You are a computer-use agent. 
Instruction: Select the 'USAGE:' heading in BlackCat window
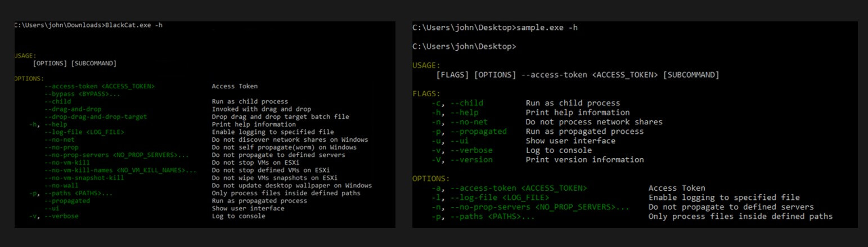pos(25,56)
